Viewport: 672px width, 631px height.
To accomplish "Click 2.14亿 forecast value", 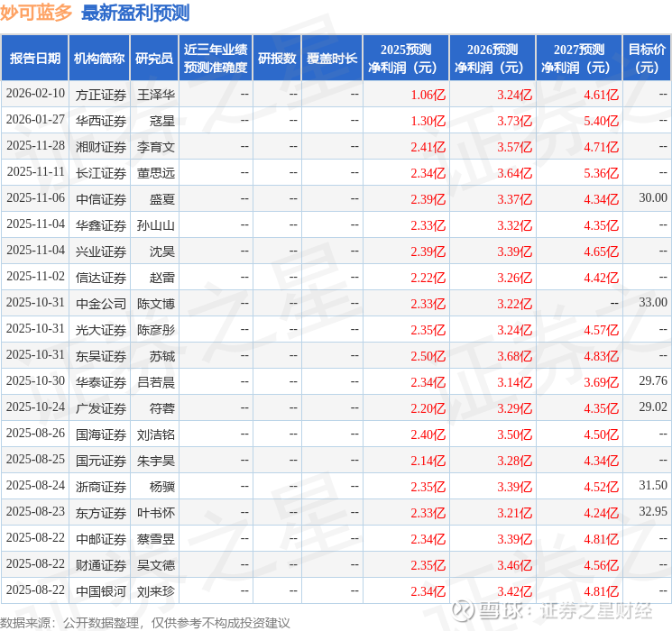I will tap(428, 461).
